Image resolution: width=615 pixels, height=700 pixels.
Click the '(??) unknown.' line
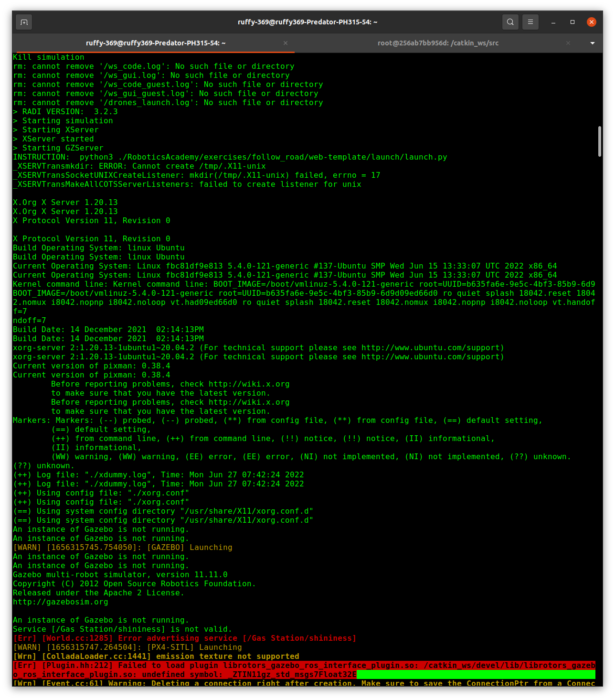(44, 466)
